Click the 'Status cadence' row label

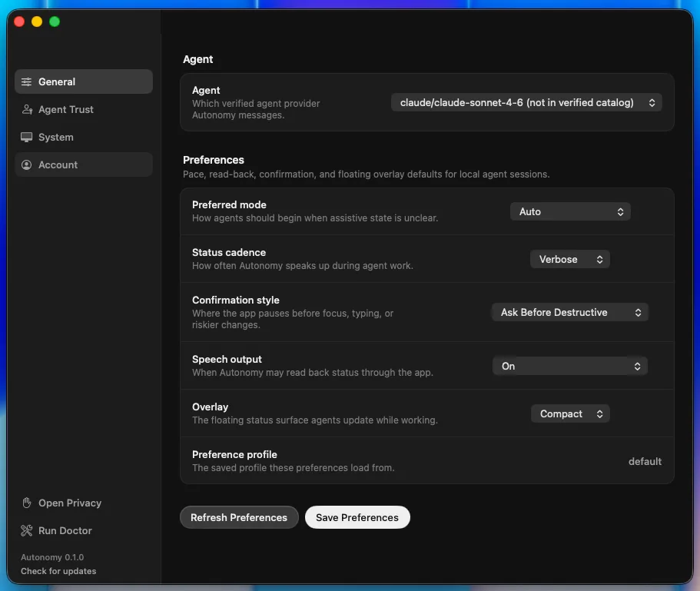point(229,252)
